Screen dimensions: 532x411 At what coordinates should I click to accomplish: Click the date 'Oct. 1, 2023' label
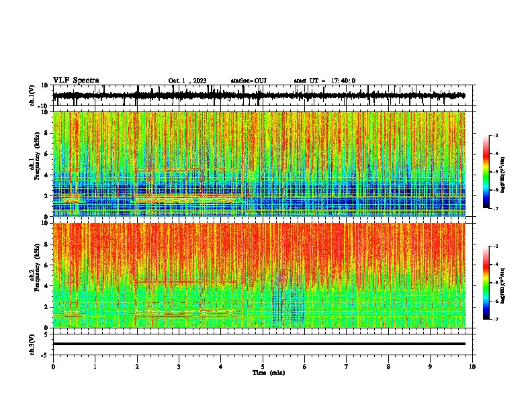point(187,81)
